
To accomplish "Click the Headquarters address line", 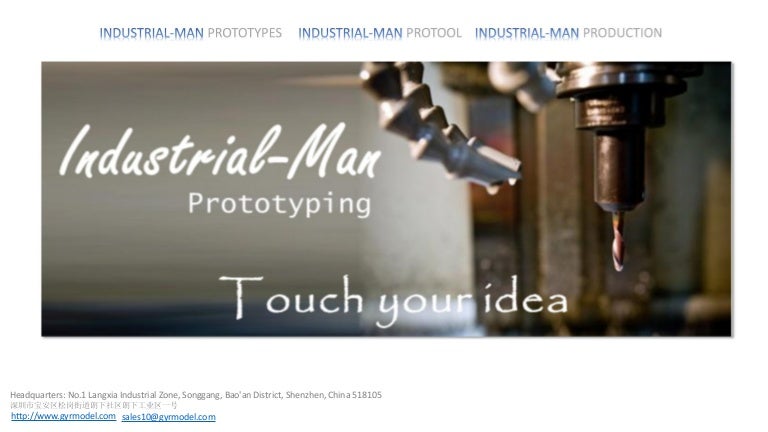I will point(196,395).
